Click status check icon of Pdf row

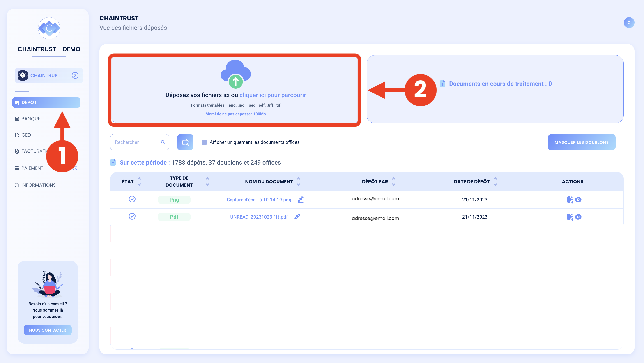tap(132, 216)
